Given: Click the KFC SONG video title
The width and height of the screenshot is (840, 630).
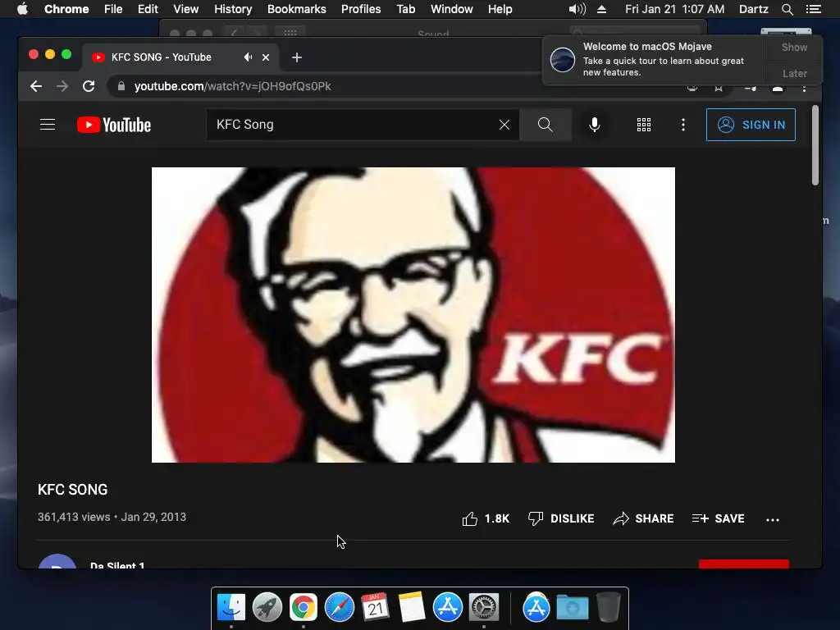Looking at the screenshot, I should (x=72, y=490).
